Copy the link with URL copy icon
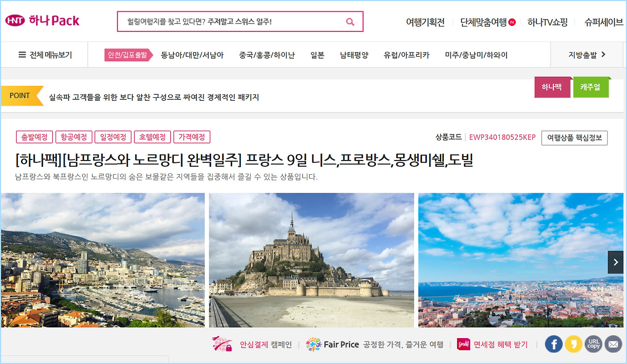Screen dimensions: 627x364 [594, 344]
